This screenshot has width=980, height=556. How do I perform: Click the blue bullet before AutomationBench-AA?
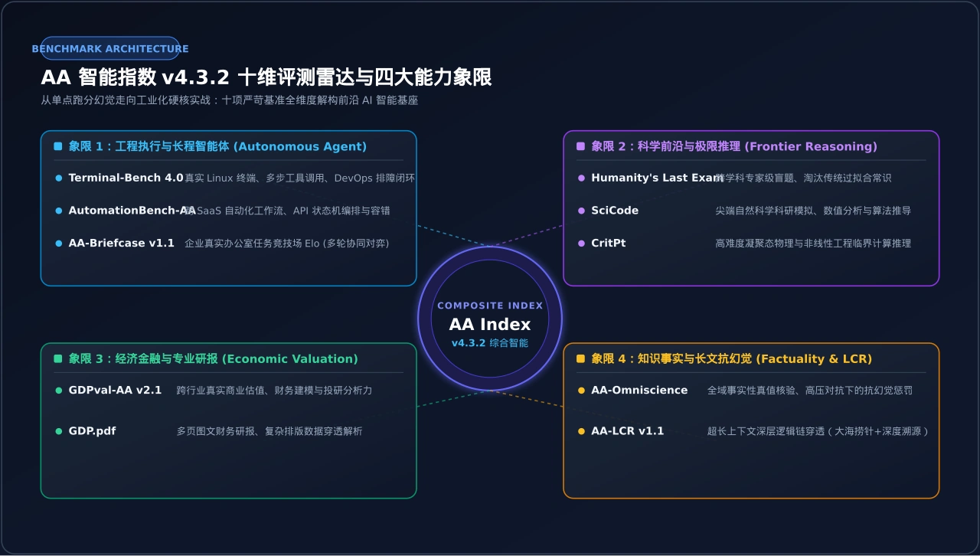point(59,211)
